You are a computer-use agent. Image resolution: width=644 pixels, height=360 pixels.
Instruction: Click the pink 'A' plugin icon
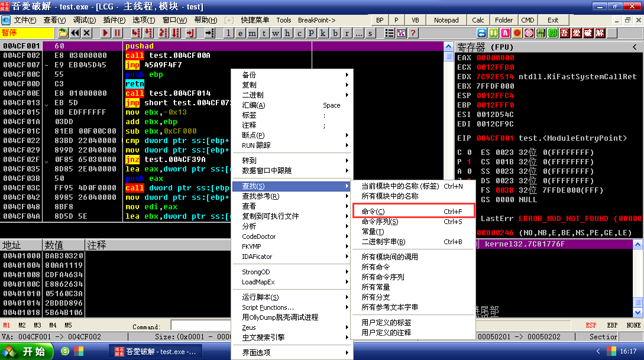(505, 33)
